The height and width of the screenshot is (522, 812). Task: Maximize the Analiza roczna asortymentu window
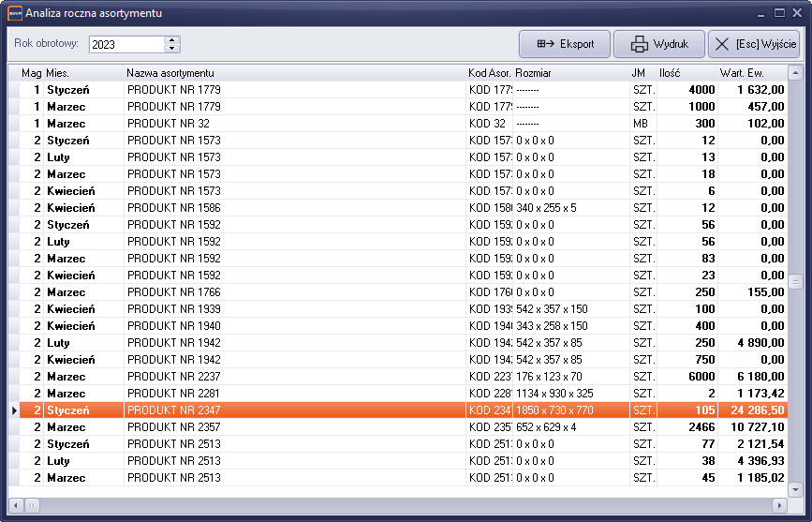pos(779,12)
